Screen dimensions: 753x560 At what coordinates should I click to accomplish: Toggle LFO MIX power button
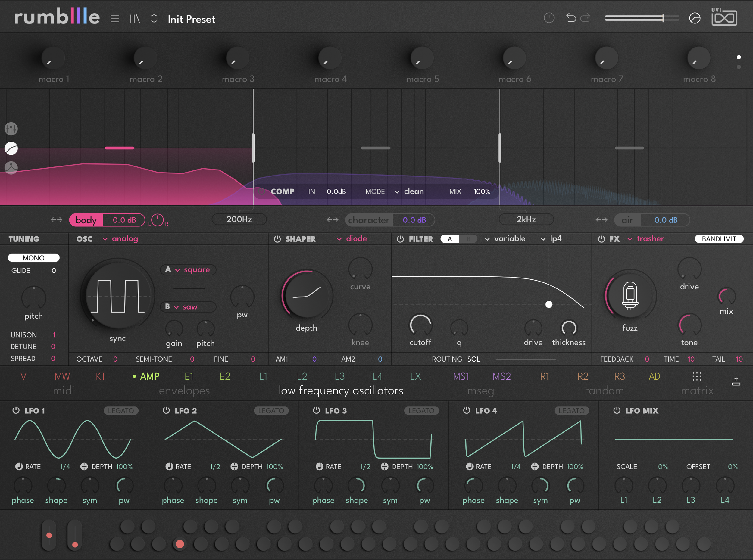pyautogui.click(x=617, y=410)
